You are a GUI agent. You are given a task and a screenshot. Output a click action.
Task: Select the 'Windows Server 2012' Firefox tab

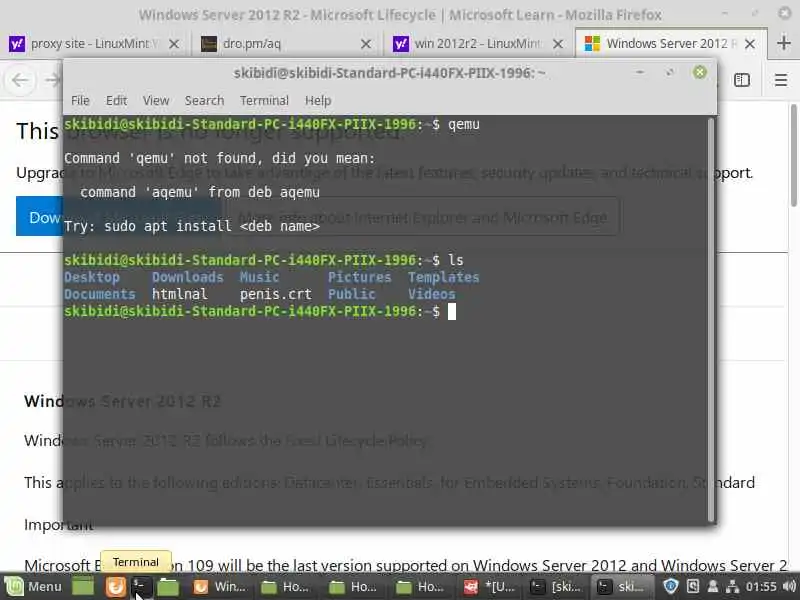[x=671, y=44]
